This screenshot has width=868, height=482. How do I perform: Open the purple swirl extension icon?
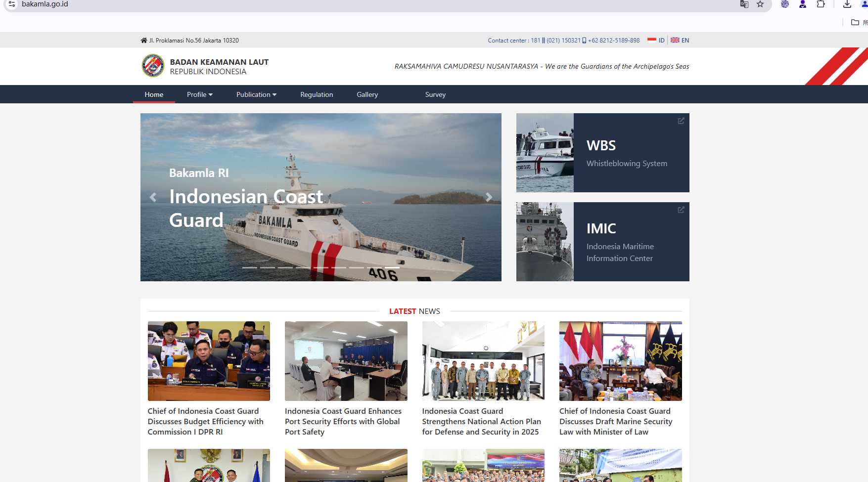(785, 4)
